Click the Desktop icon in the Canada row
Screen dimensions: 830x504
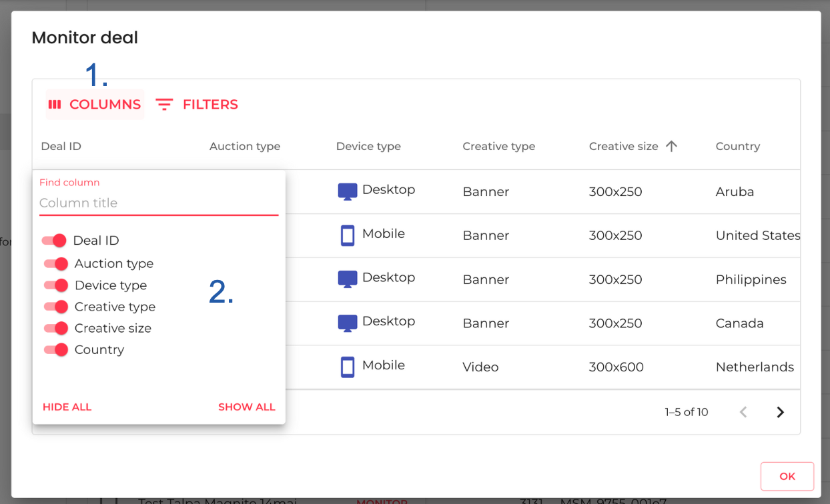[347, 323]
